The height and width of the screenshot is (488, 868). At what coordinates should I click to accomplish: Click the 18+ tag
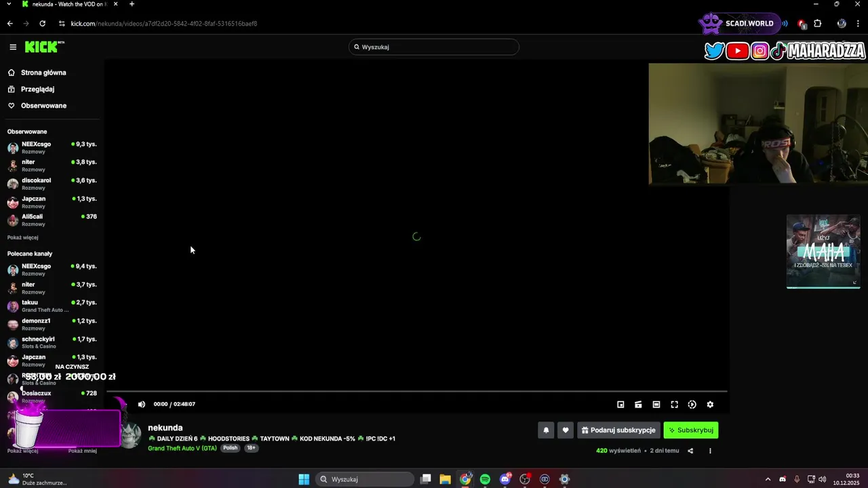[x=251, y=448]
